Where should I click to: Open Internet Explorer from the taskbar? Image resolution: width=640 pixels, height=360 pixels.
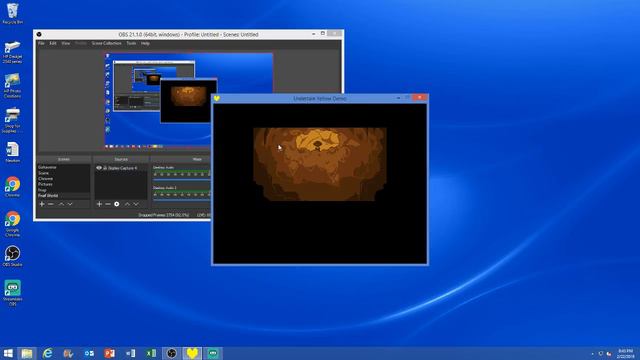click(x=48, y=353)
